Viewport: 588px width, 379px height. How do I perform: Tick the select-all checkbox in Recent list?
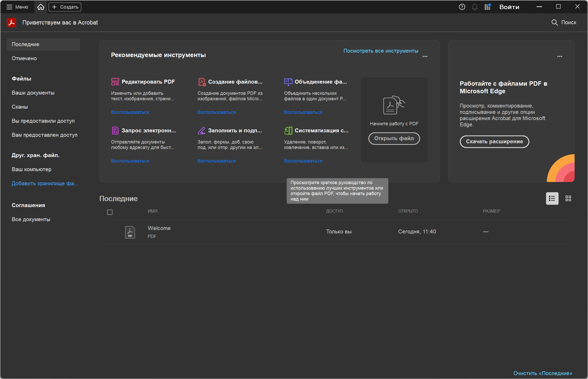click(110, 212)
